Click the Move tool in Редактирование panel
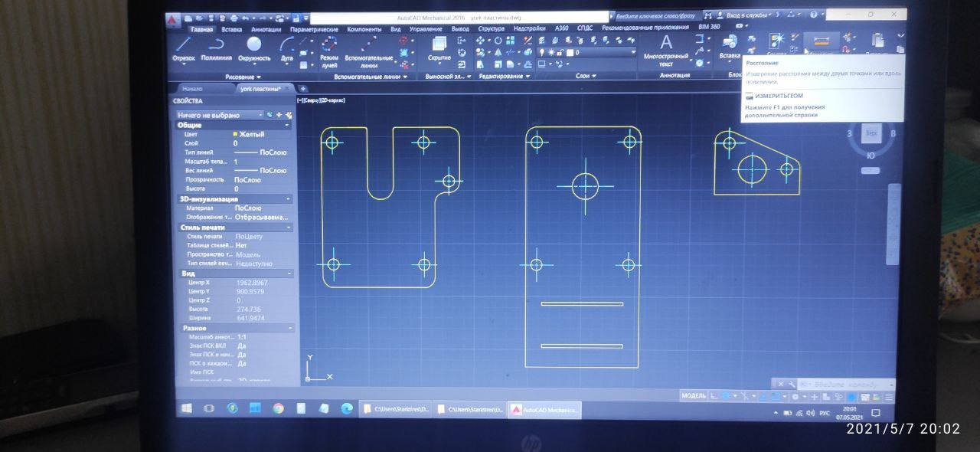The width and height of the screenshot is (980, 452). [x=480, y=41]
